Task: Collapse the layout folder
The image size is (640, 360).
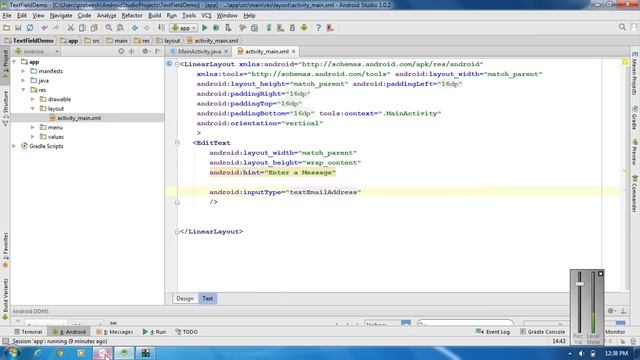Action: coord(33,109)
